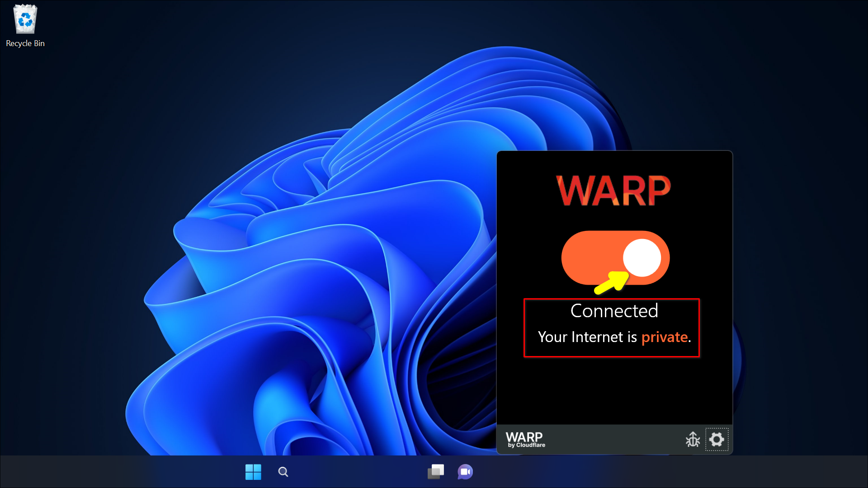Click the 'Connected' status text
Screen dimensions: 868x488
(614, 311)
